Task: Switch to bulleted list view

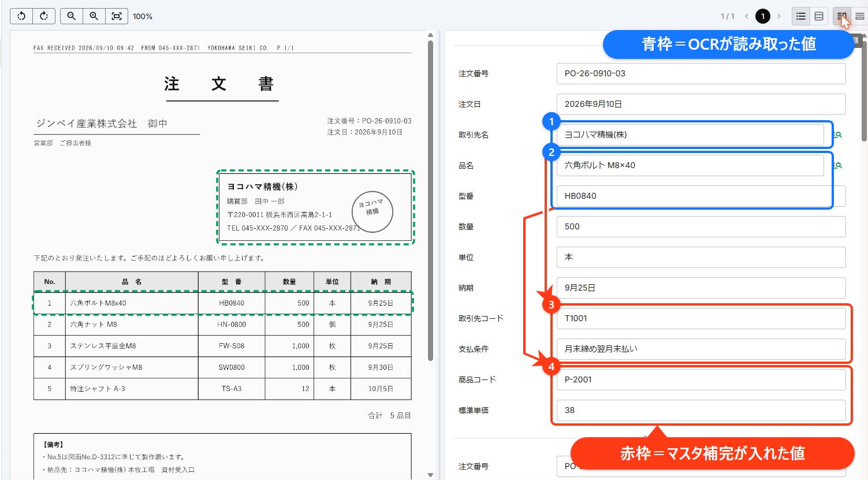Action: (801, 16)
